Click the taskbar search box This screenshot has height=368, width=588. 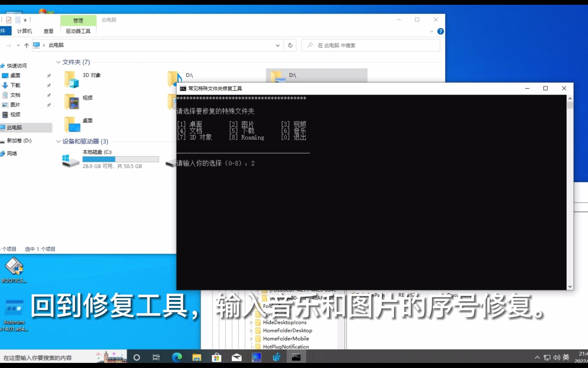point(63,357)
